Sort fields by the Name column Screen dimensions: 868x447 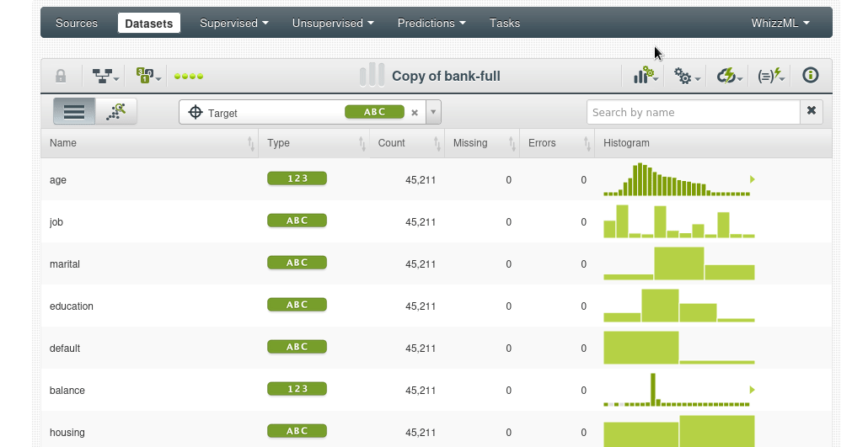coord(250,144)
